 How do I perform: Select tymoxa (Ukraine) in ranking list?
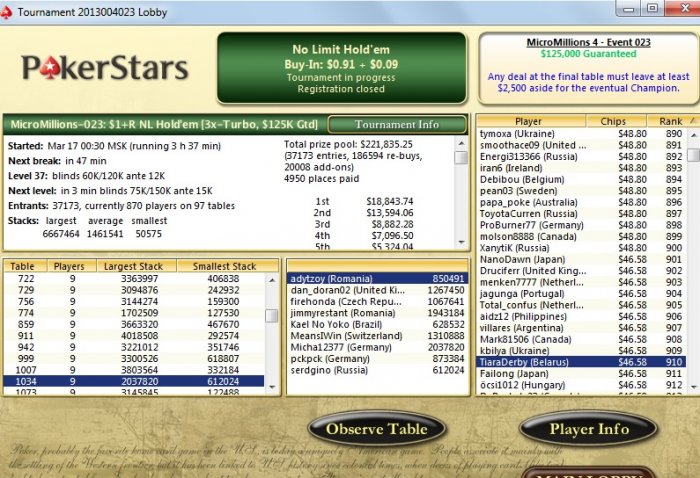(582, 134)
